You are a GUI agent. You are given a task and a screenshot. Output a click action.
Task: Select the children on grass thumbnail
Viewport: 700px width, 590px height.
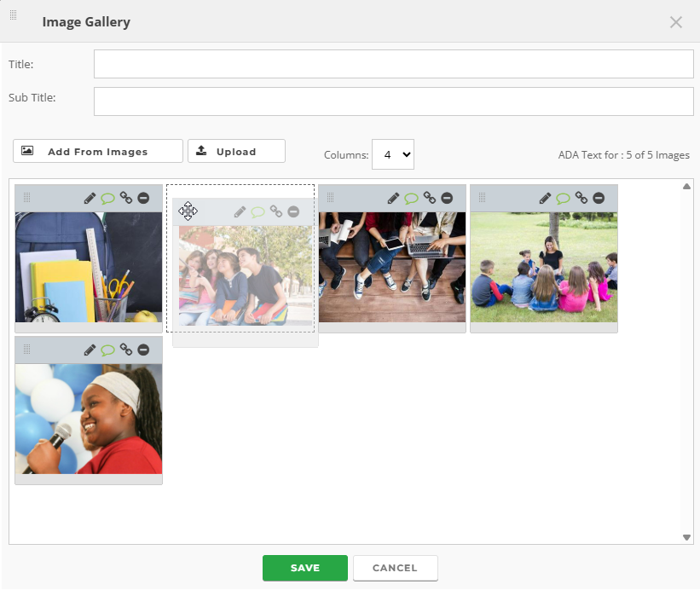(544, 267)
